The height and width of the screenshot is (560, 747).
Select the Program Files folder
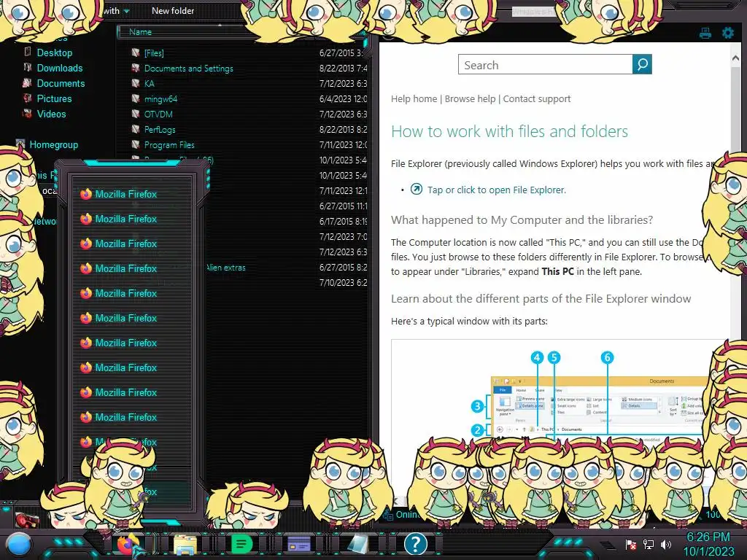coord(169,144)
